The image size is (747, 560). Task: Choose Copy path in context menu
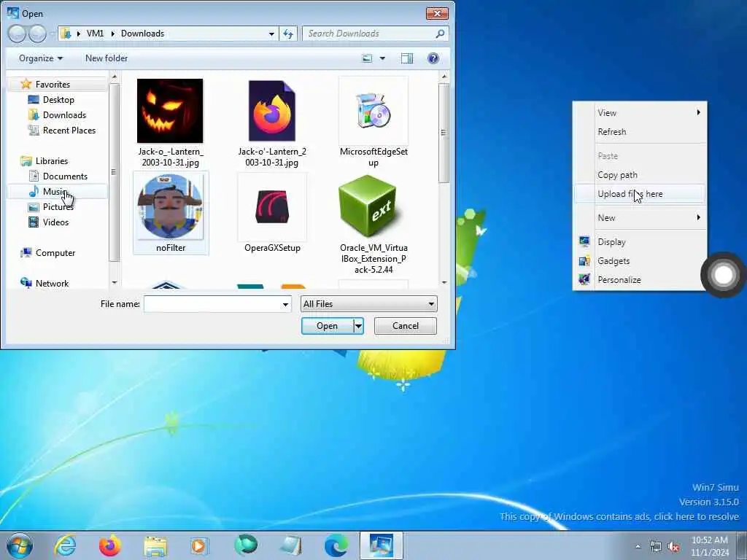click(639, 175)
